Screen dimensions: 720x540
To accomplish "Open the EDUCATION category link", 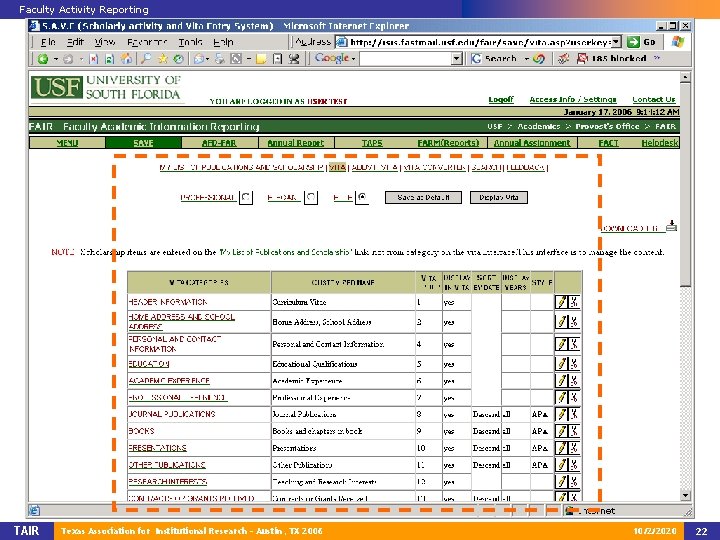I will [149, 364].
